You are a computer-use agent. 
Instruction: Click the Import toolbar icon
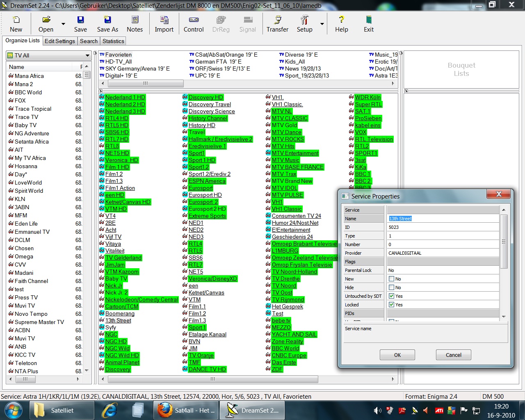click(x=164, y=24)
